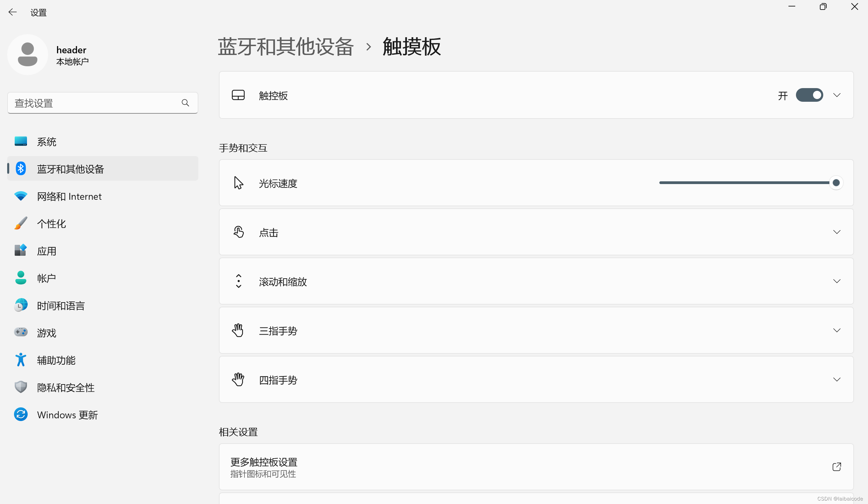Focus the 查找设置 search field
868x504 pixels.
pyautogui.click(x=95, y=103)
